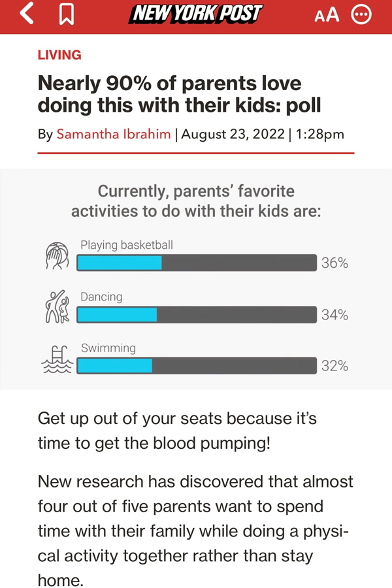Tap the swimming pool icon
Image resolution: width=392 pixels, height=588 pixels.
[x=57, y=359]
